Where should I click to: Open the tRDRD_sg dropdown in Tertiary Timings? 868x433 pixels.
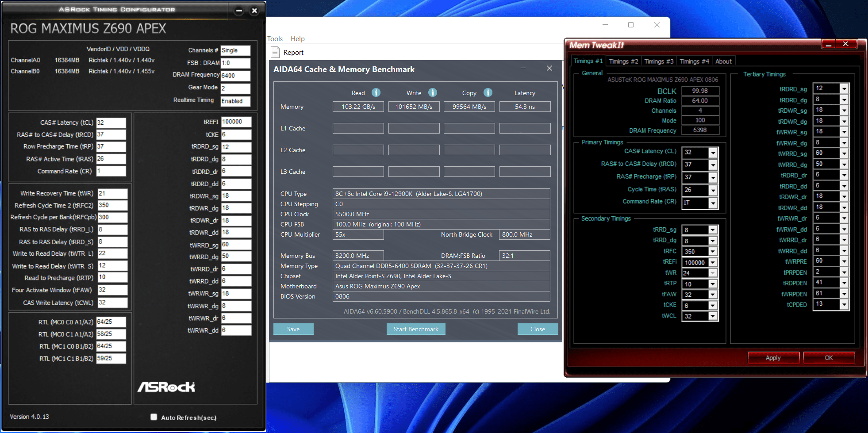click(x=844, y=88)
